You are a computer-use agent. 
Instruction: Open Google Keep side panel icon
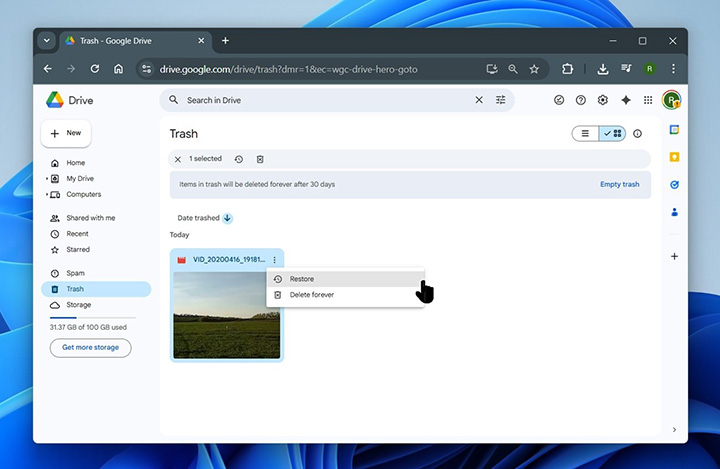[x=674, y=157]
